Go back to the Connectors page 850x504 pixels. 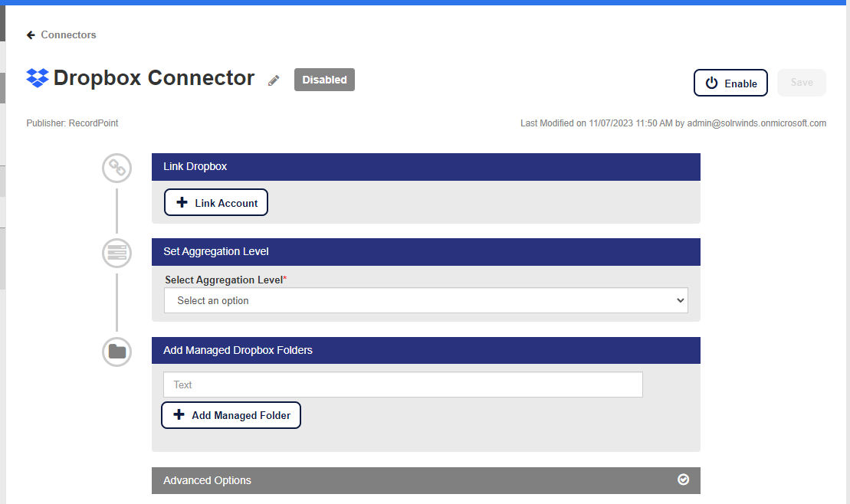[x=68, y=34]
